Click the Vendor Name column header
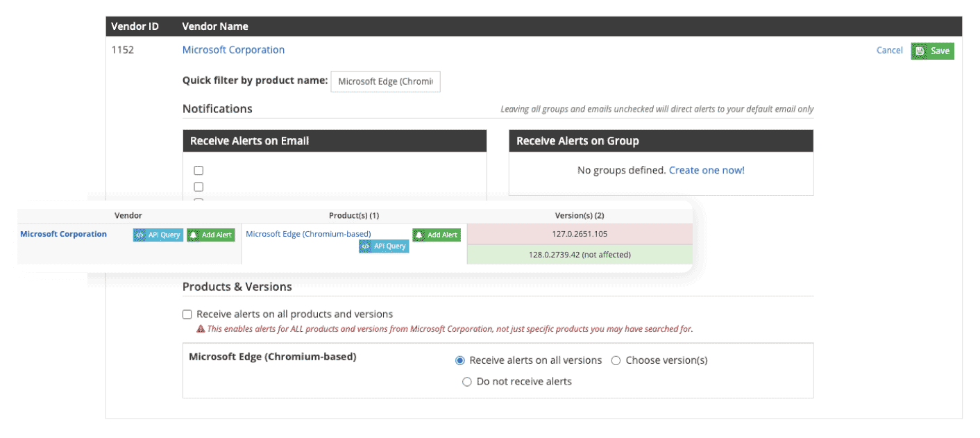This screenshot has width=980, height=438. click(215, 26)
